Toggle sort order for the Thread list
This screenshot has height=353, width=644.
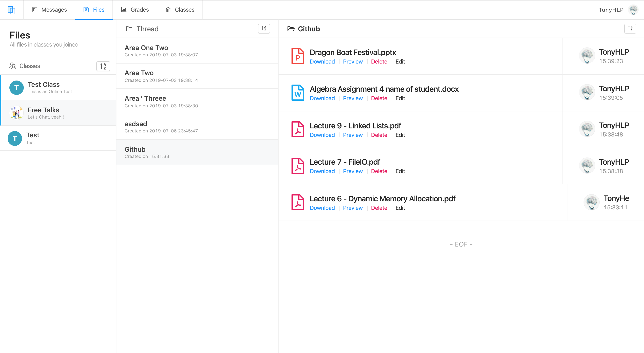264,29
